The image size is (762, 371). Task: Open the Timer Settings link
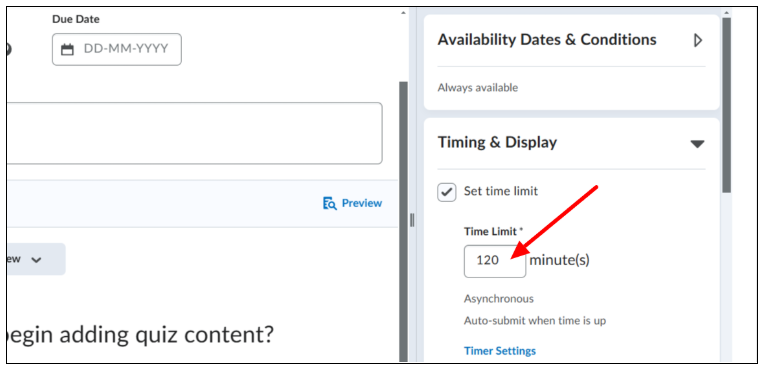(500, 351)
